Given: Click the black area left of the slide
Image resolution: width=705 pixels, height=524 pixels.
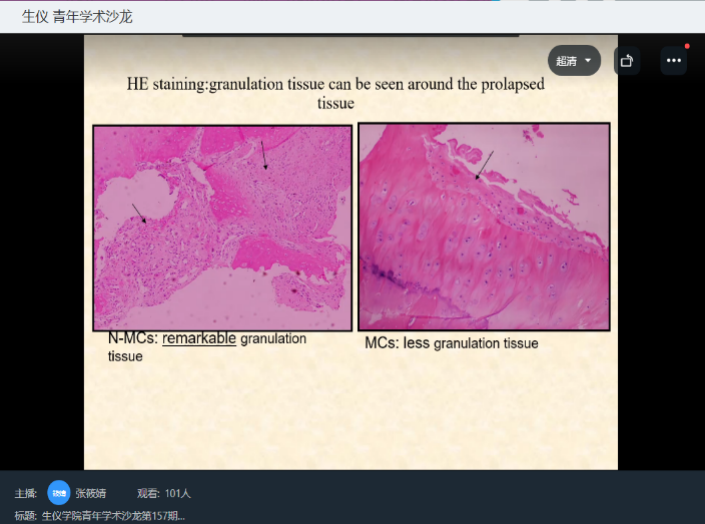Looking at the screenshot, I should point(40,250).
